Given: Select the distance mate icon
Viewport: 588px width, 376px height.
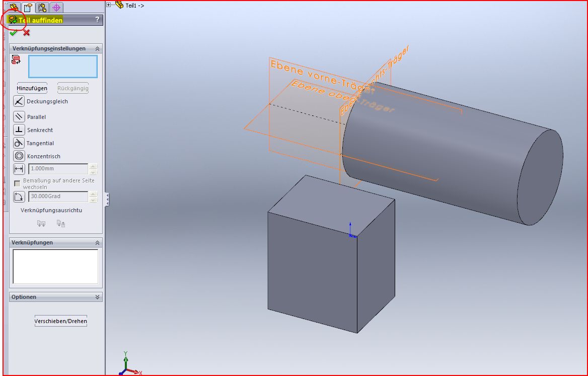Looking at the screenshot, I should [x=19, y=169].
